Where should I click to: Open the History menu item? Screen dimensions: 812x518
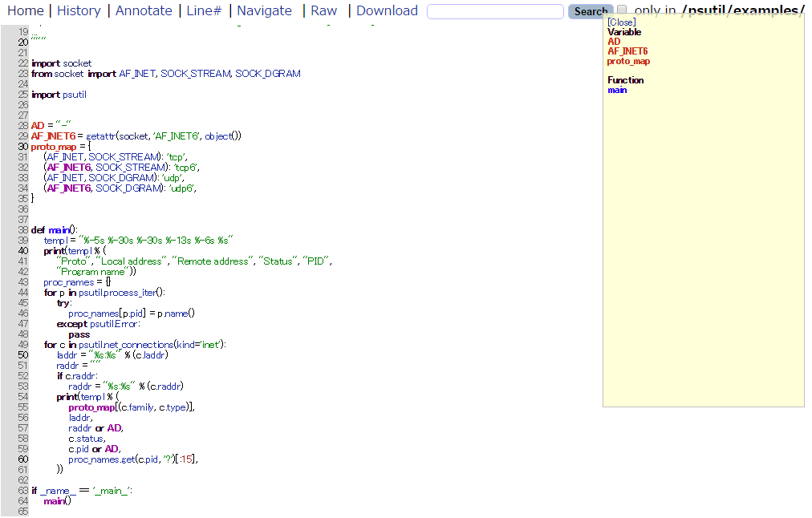click(x=79, y=10)
